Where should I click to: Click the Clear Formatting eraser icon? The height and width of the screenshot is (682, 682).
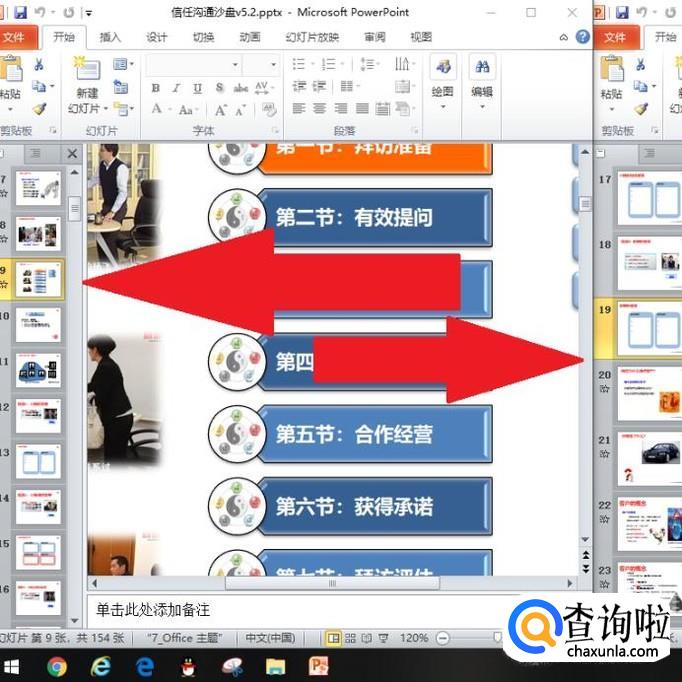pos(270,109)
